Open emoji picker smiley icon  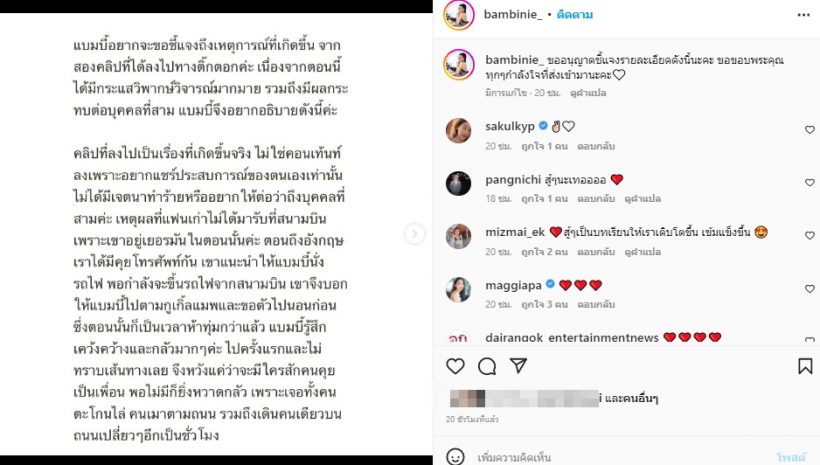coord(455,457)
